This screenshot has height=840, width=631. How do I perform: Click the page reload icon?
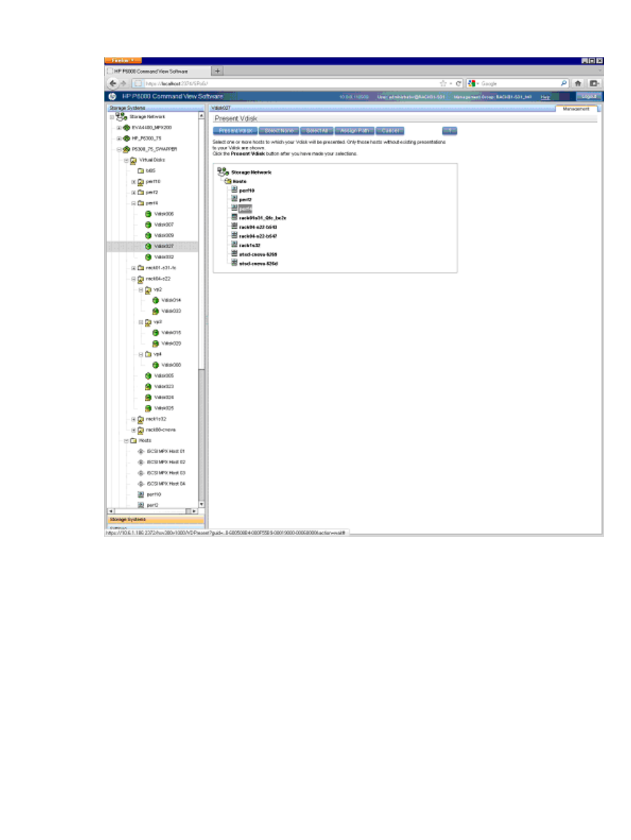pyautogui.click(x=458, y=83)
